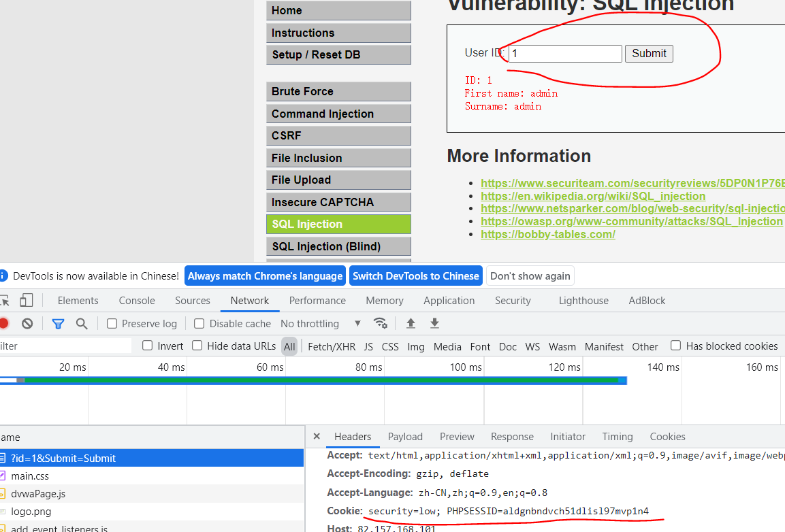
Task: Switch to Sources panel tab
Action: (192, 300)
